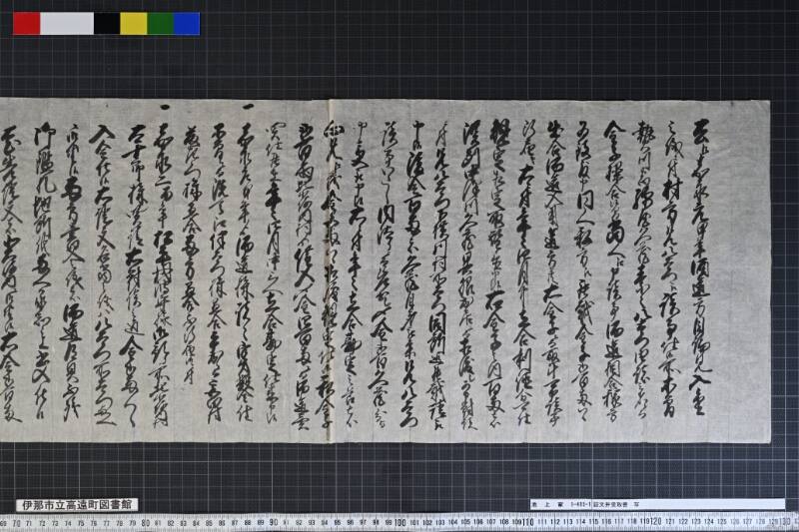Click the number 85 on the ruler
Viewport: 799px width, 532px height.
coord(209,523)
